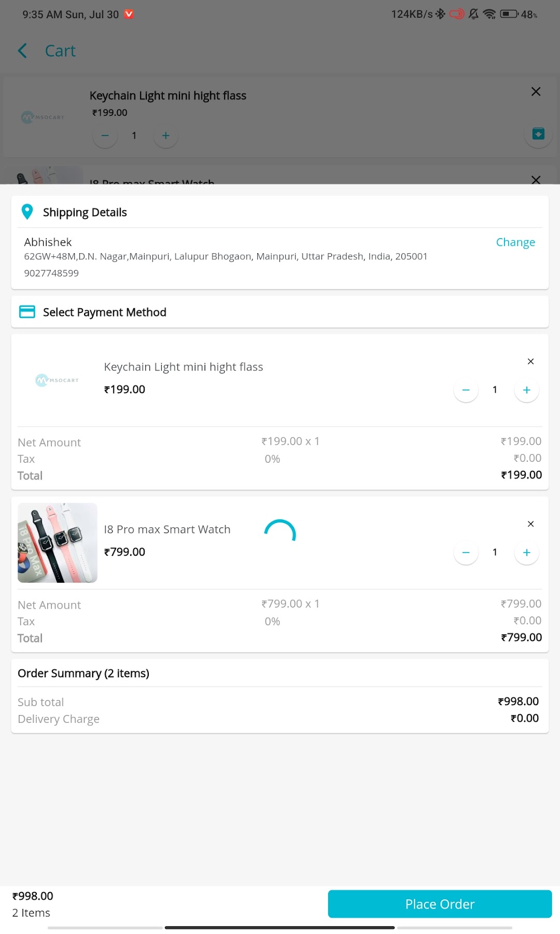Remove I8 Pro max Smart Watch item
Viewport: 560px width, 934px height.
[x=530, y=524]
